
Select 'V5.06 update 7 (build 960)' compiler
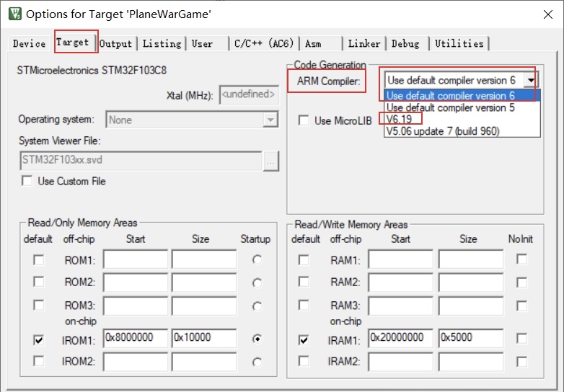462,130
